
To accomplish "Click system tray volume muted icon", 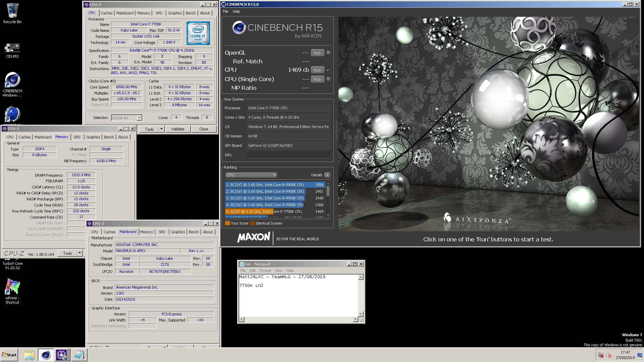I will pyautogui.click(x=609, y=355).
